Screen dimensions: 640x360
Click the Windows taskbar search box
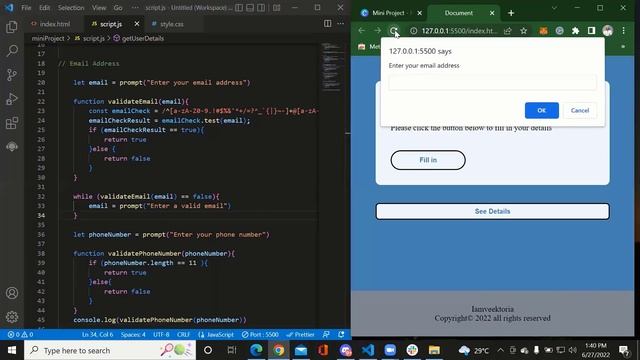(110, 350)
